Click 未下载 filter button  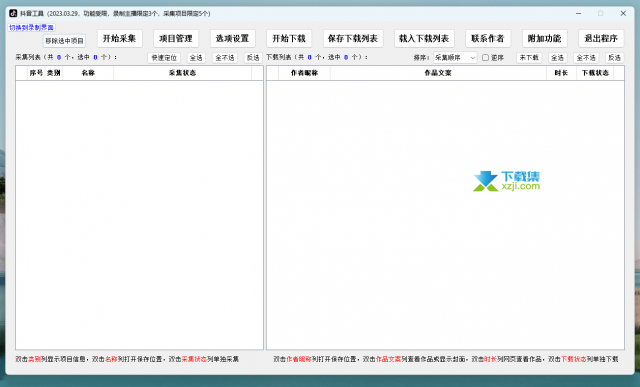[x=529, y=58]
